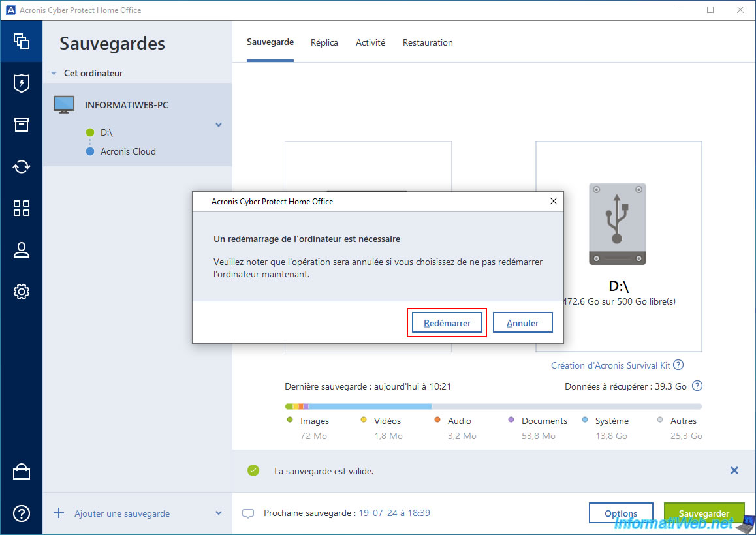Open the Acronis store bag icon
Image resolution: width=756 pixels, height=535 pixels.
pyautogui.click(x=21, y=471)
